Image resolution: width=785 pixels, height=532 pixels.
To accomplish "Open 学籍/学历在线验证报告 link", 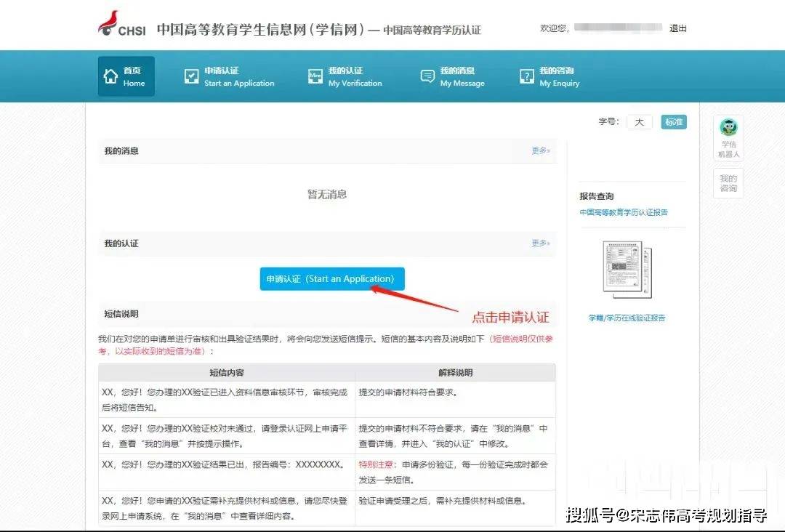I will [627, 318].
